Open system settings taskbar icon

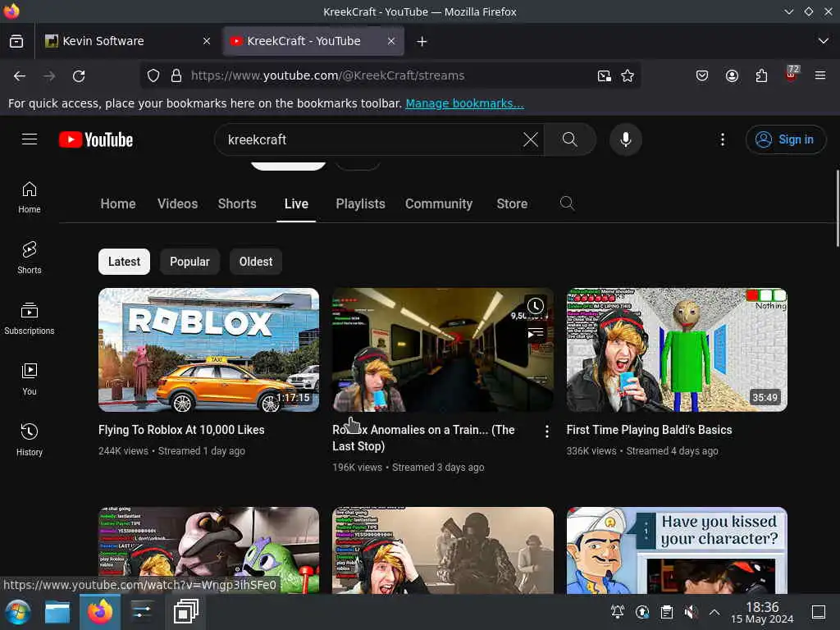(x=142, y=612)
